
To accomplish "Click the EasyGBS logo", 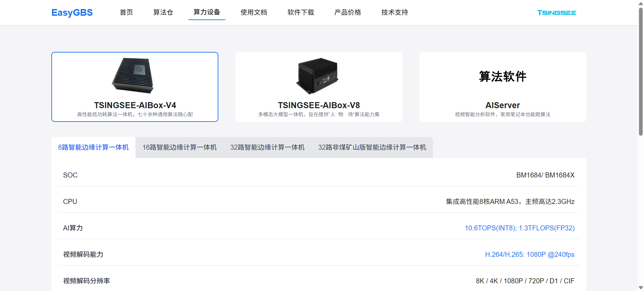I will [72, 12].
